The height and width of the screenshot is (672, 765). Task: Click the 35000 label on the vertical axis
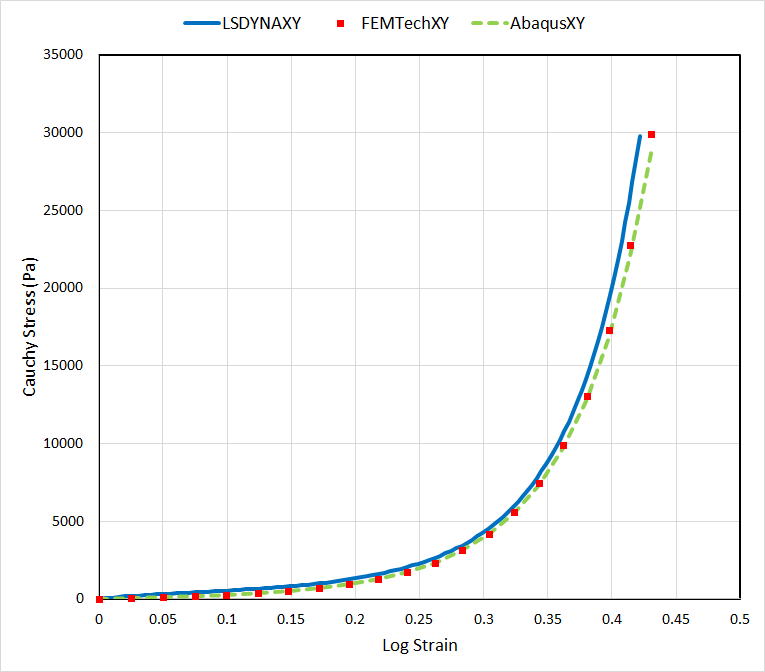click(63, 55)
